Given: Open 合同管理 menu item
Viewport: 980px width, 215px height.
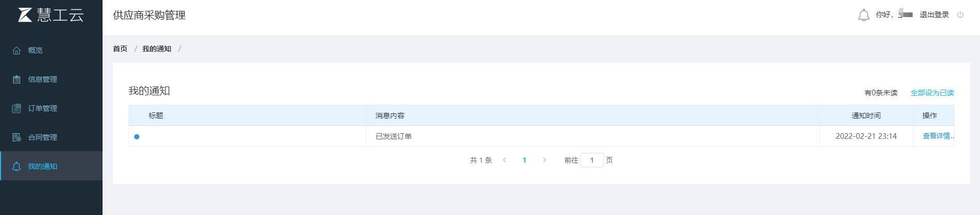Looking at the screenshot, I should tap(42, 137).
